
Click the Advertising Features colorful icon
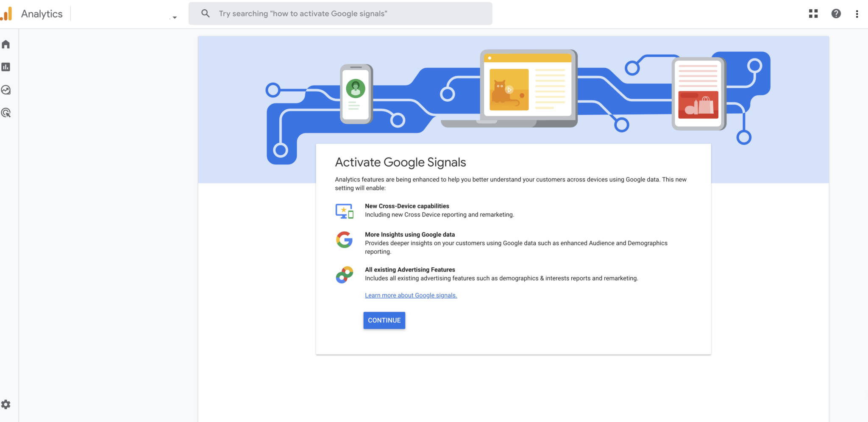coord(344,275)
